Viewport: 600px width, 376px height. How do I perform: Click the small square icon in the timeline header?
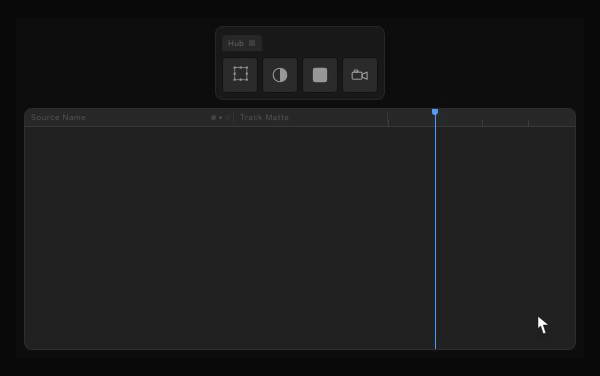coord(214,117)
